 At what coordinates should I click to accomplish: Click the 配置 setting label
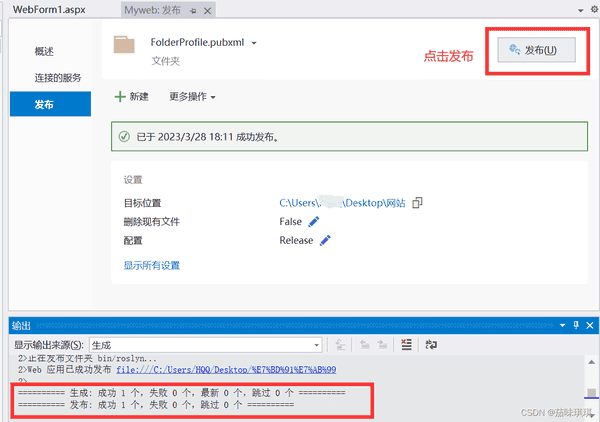(x=133, y=241)
